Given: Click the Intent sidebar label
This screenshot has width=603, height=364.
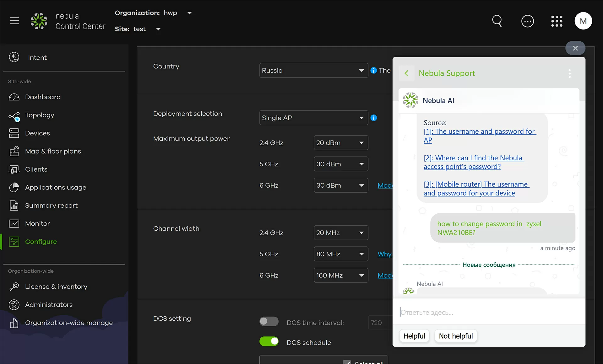Looking at the screenshot, I should click(37, 57).
